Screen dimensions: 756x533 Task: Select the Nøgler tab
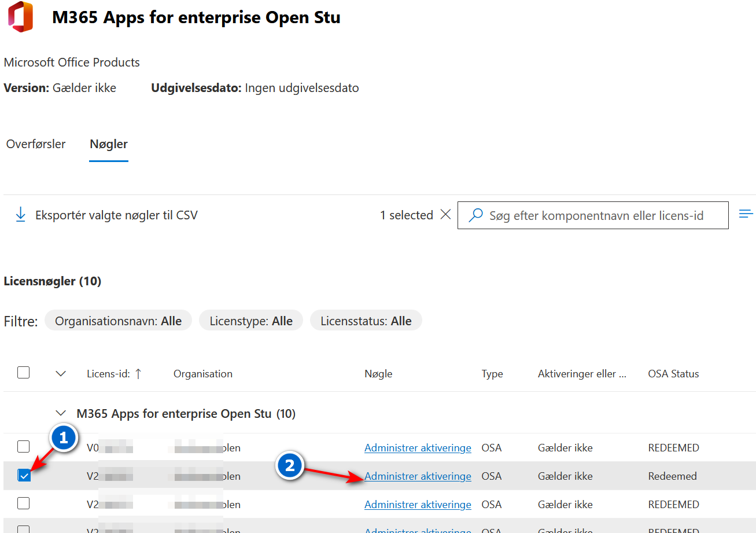(x=109, y=144)
